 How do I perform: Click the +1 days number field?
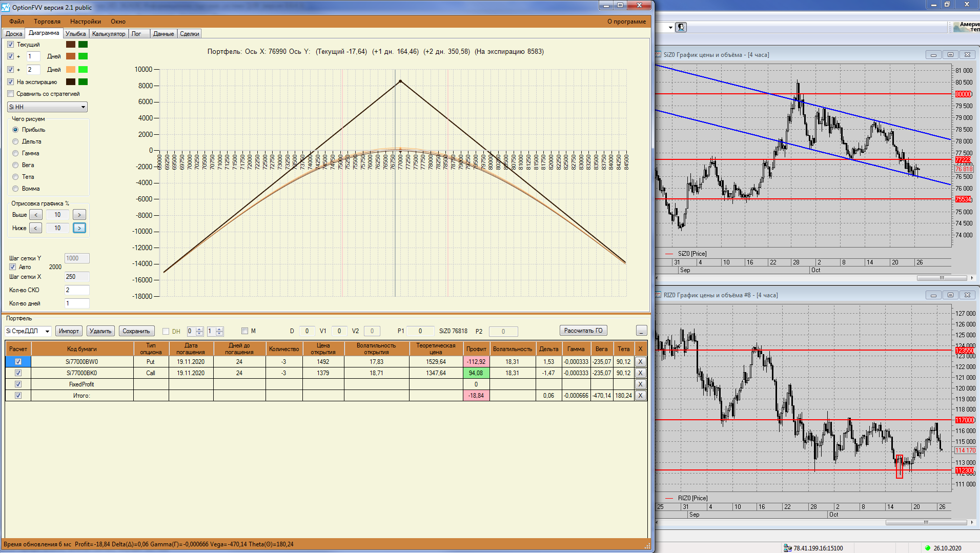coord(33,56)
